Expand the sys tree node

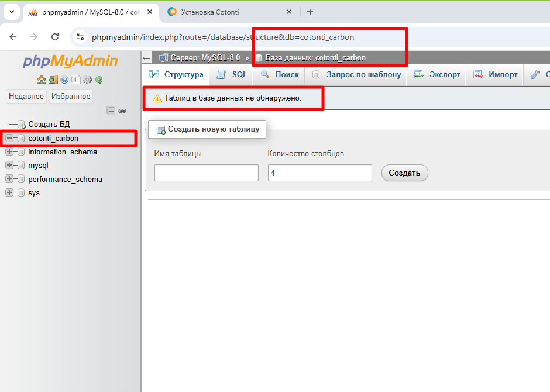tap(9, 192)
